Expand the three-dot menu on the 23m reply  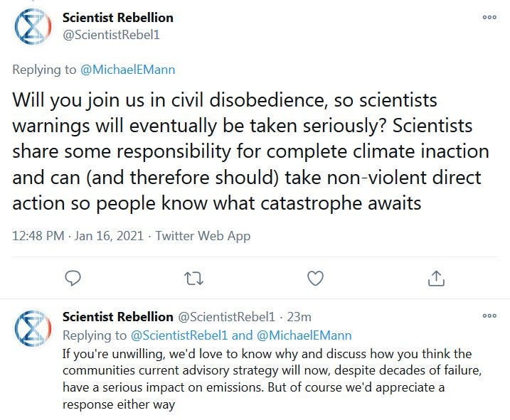point(489,316)
